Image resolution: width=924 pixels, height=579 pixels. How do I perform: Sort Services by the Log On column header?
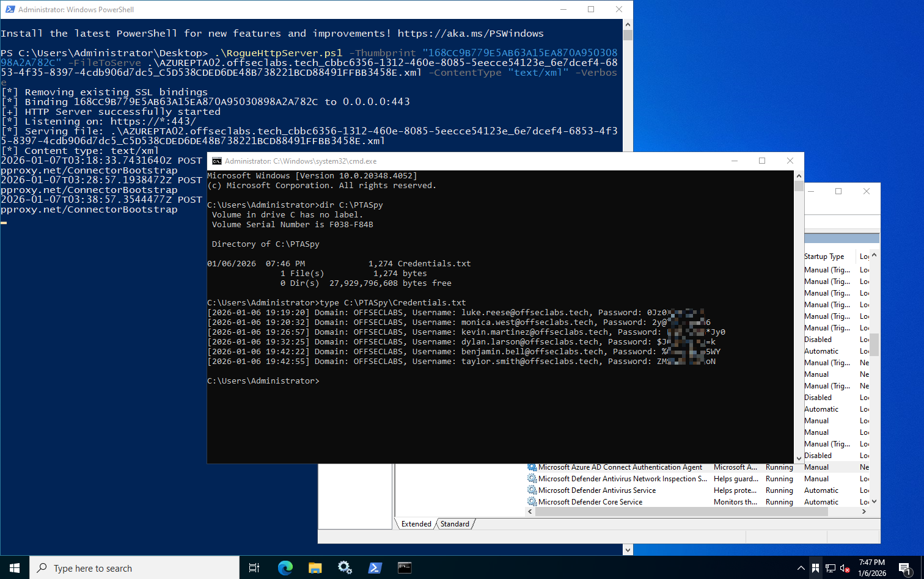click(864, 257)
